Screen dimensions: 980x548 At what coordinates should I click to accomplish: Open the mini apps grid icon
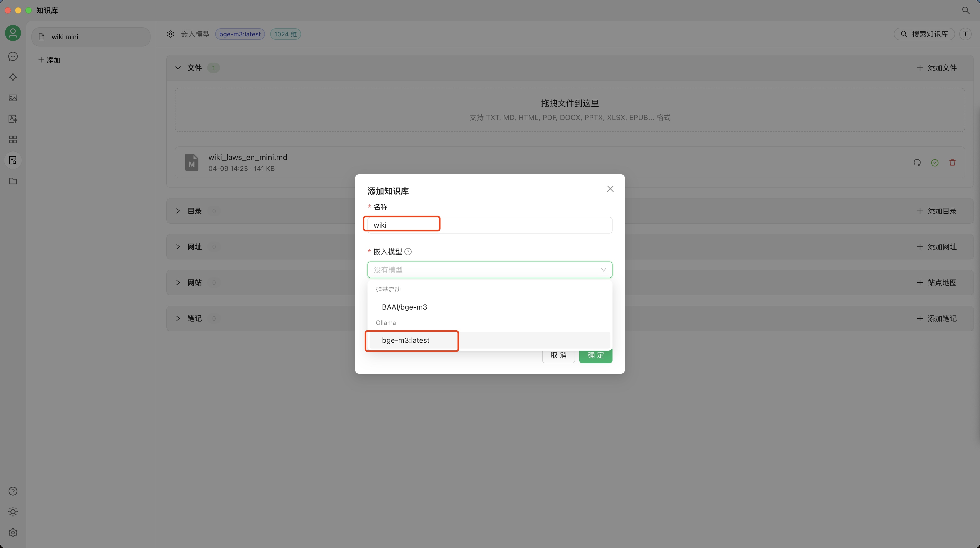pos(13,139)
